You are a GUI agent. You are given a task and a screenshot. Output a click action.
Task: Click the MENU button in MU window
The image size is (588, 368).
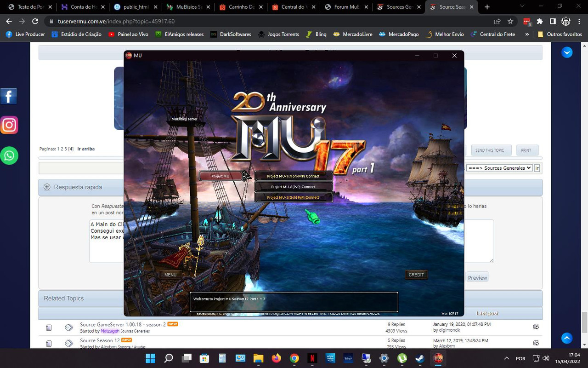170,275
